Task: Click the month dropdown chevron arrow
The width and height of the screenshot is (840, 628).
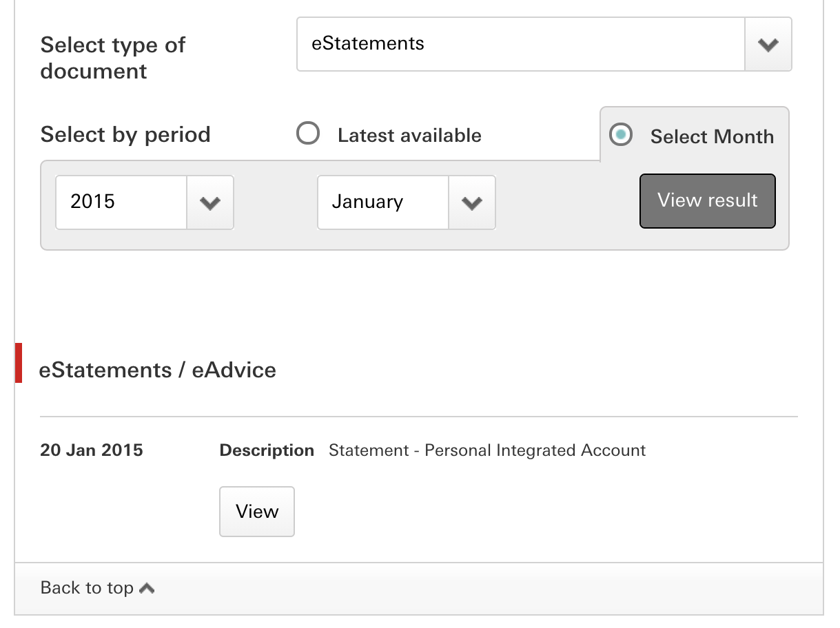Action: (471, 202)
